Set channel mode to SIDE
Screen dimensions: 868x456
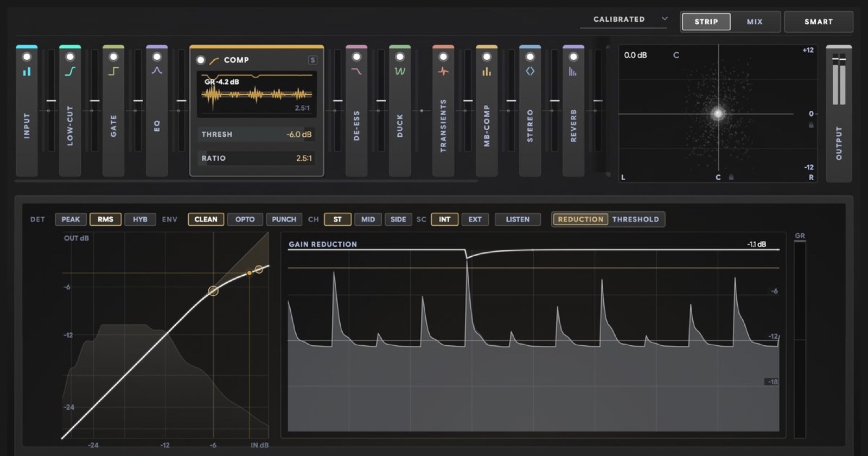point(398,219)
